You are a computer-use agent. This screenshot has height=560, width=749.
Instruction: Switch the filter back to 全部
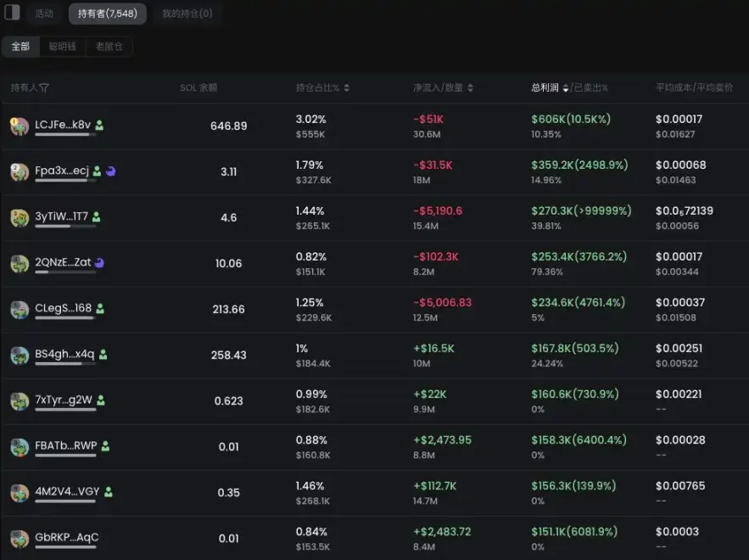[x=20, y=47]
